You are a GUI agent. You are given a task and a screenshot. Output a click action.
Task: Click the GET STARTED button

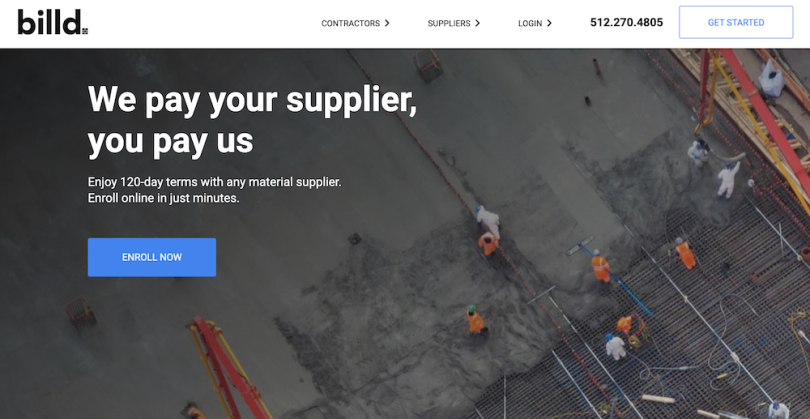pos(736,22)
